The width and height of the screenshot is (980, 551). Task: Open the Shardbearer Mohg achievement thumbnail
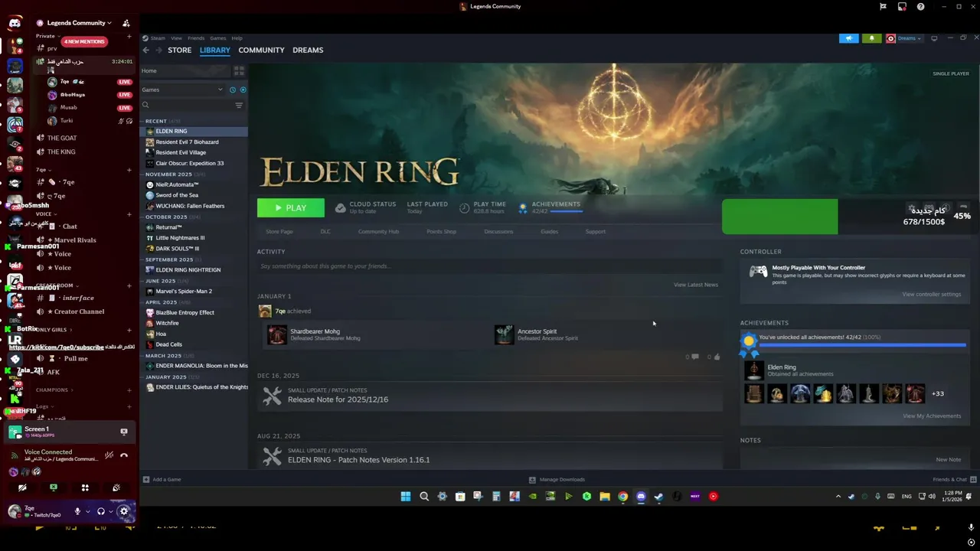point(277,334)
